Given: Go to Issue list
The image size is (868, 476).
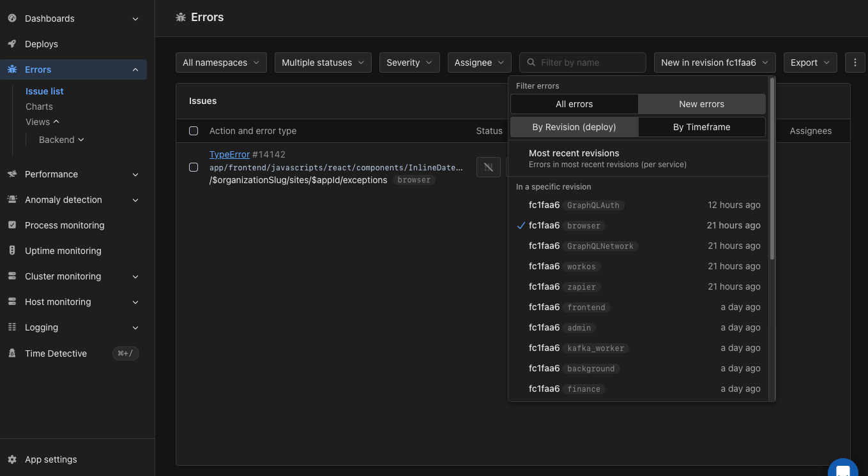Looking at the screenshot, I should (45, 91).
